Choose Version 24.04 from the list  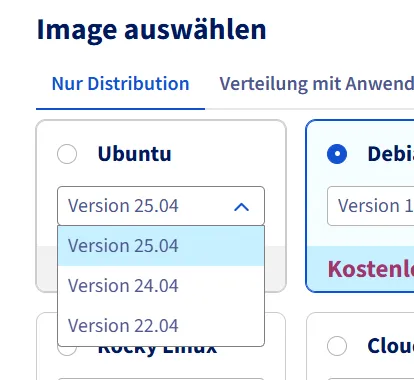[x=161, y=286]
